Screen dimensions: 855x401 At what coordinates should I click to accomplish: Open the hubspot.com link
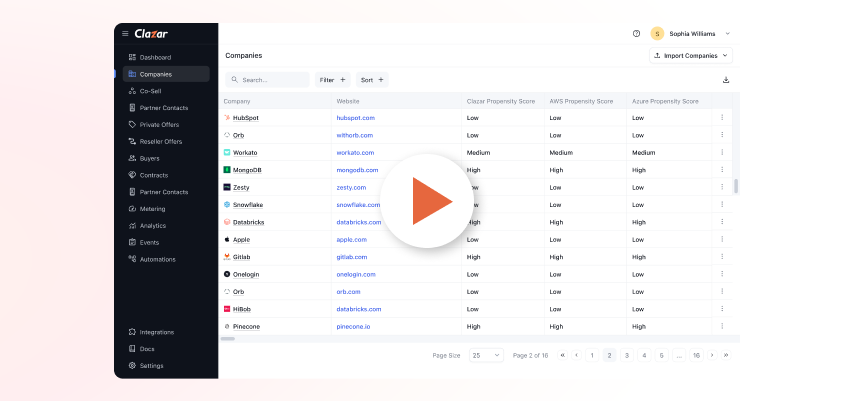coord(356,118)
